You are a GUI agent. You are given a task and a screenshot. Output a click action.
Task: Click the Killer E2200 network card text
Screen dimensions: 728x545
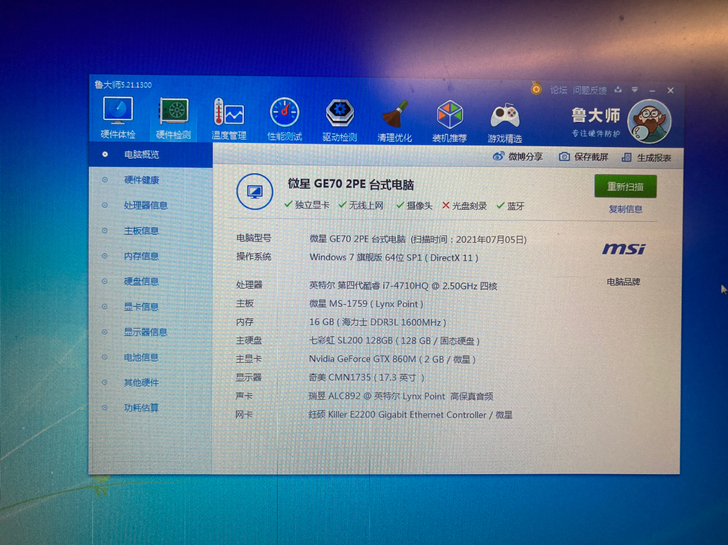[410, 415]
